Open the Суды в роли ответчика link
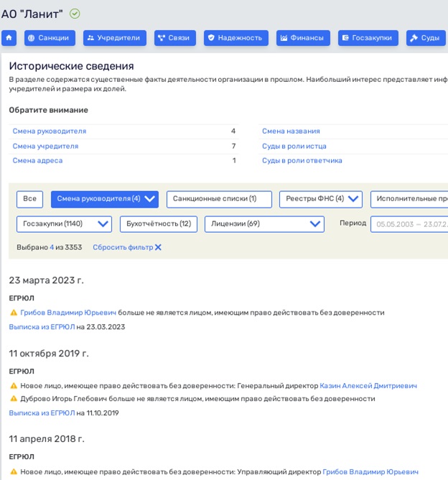This screenshot has height=480, width=448. [302, 160]
